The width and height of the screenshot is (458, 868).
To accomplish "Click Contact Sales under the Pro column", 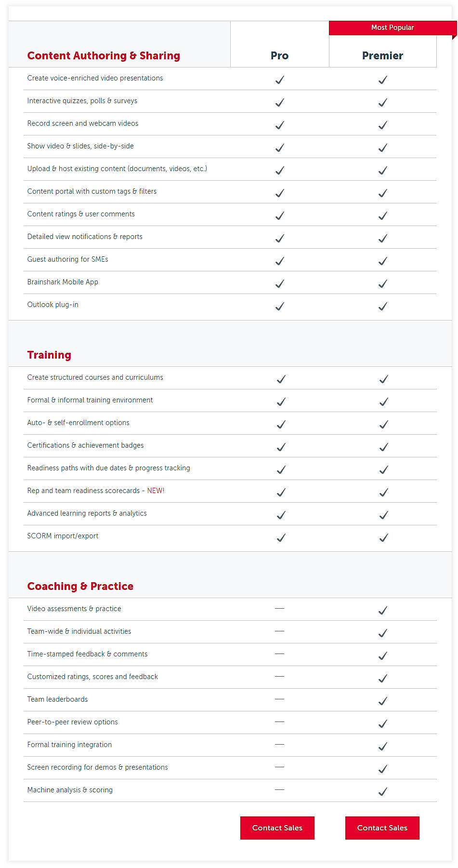I will pyautogui.click(x=277, y=828).
